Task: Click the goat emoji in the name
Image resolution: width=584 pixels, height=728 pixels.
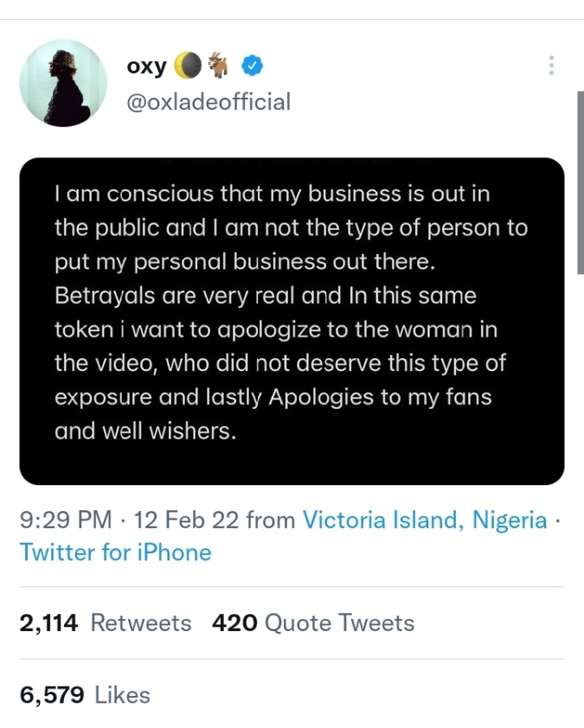Action: tap(216, 66)
